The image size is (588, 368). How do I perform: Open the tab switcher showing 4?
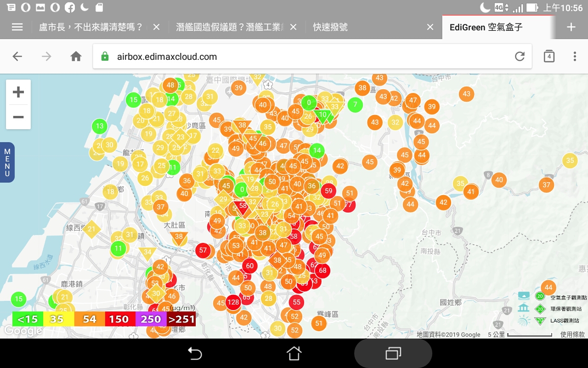[x=549, y=56]
